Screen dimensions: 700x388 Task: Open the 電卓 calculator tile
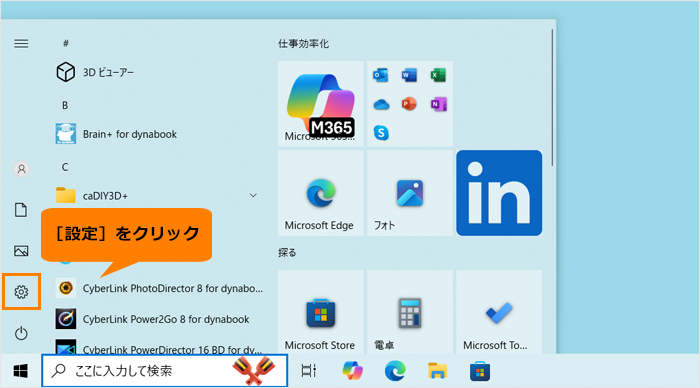pyautogui.click(x=410, y=312)
